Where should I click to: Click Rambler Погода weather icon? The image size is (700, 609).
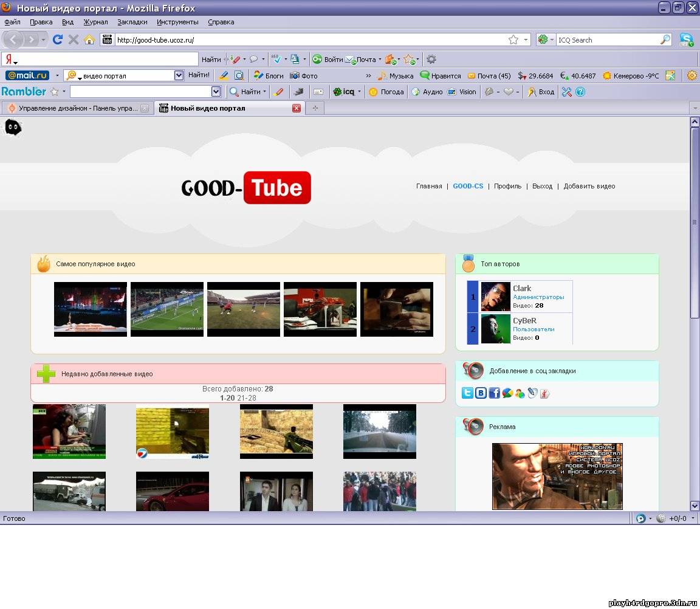(x=386, y=92)
